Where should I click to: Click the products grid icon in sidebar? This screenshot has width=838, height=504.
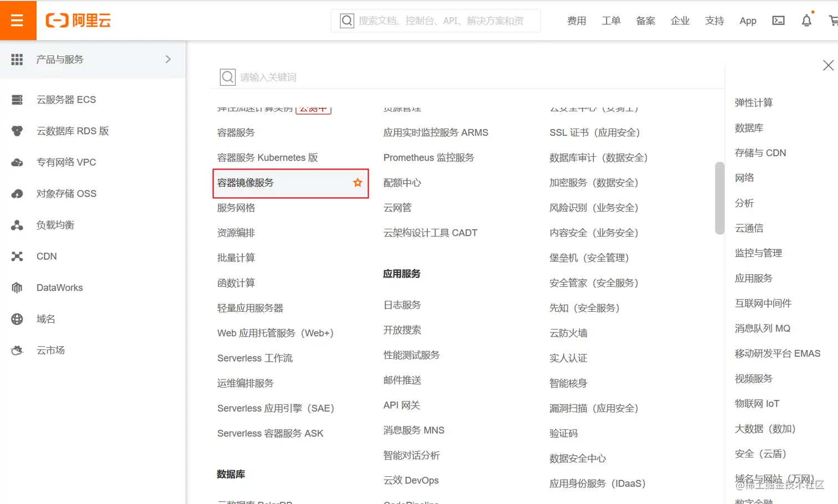click(17, 59)
